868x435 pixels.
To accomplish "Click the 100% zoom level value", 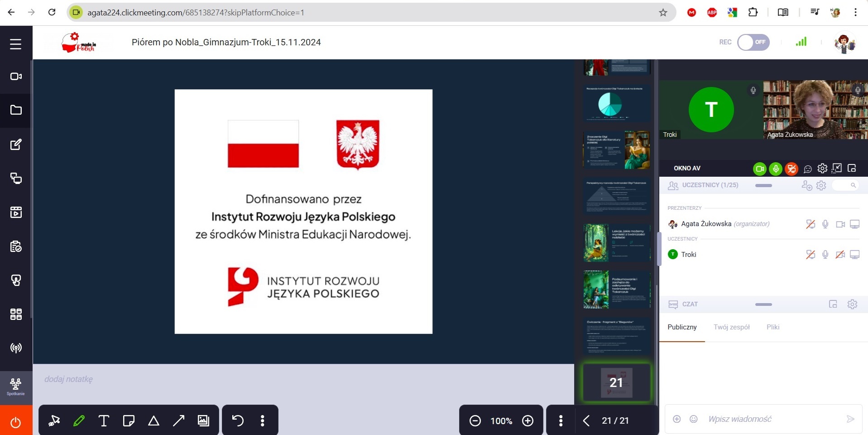I will [x=501, y=421].
